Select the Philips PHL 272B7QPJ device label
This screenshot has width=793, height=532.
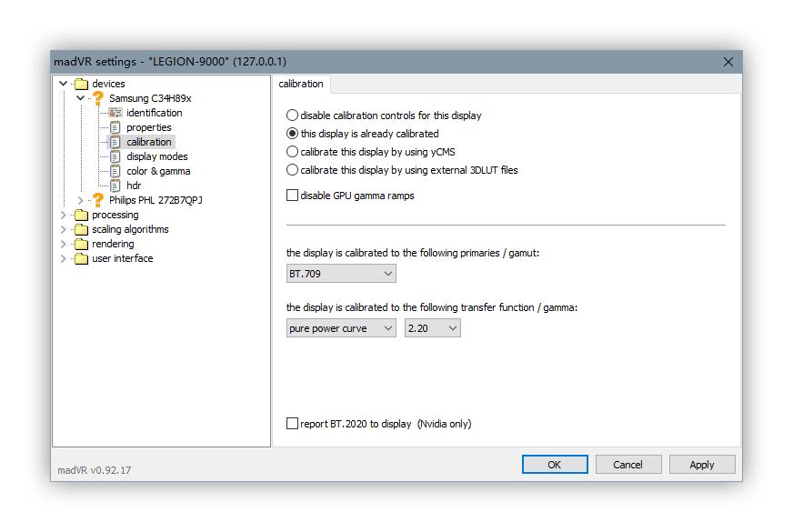tap(156, 200)
